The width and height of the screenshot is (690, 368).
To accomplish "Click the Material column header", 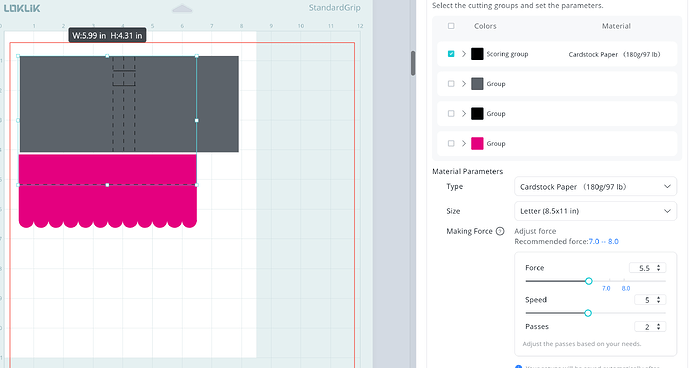I will pyautogui.click(x=616, y=26).
